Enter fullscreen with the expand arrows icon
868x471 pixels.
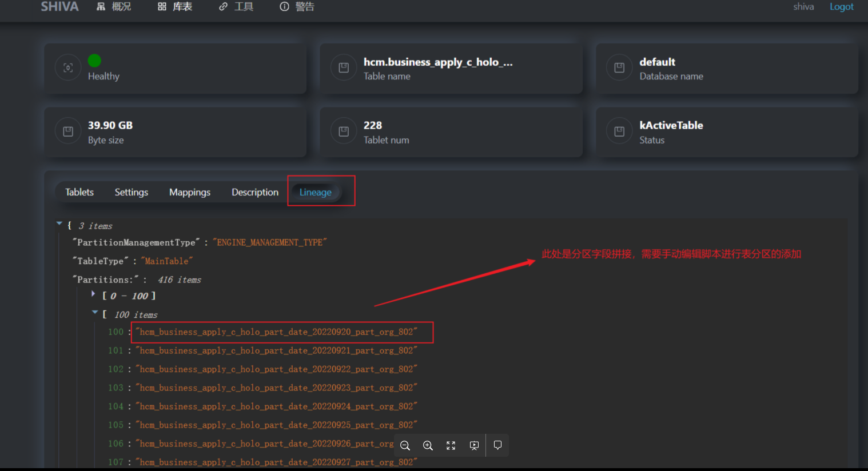pyautogui.click(x=451, y=445)
